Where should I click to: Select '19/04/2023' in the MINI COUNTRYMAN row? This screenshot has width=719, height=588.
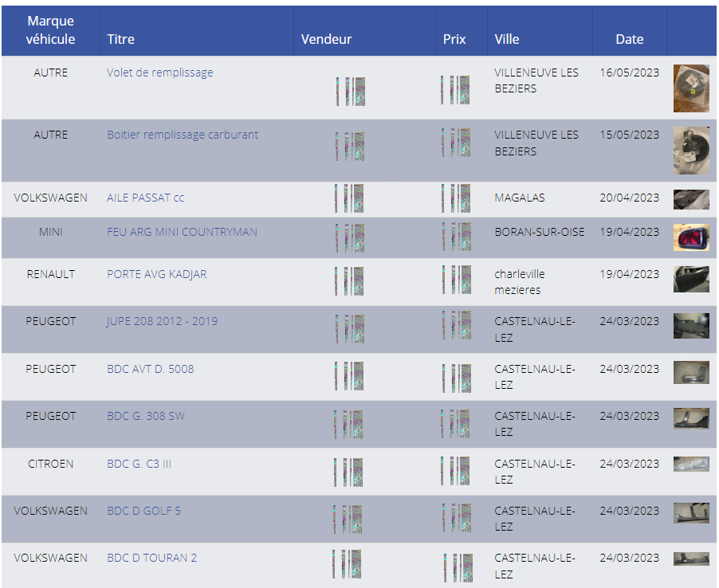click(629, 232)
